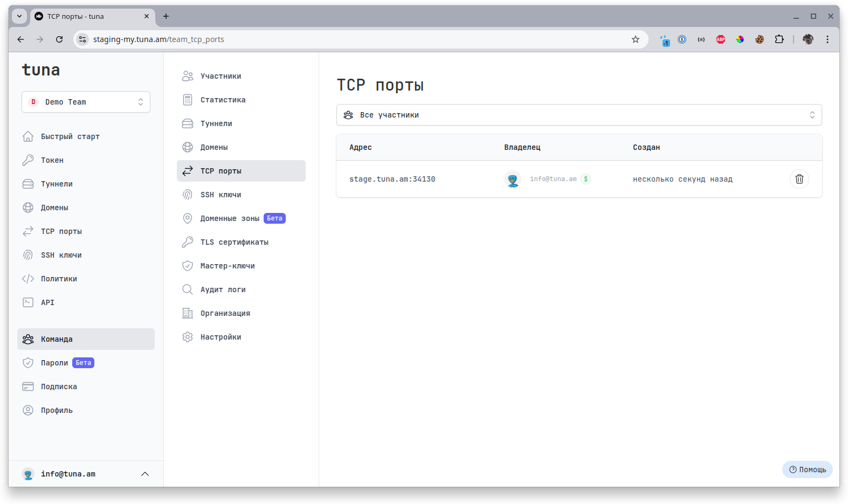This screenshot has height=504, width=848.
Task: Open Команда in the left sidebar
Action: (86, 339)
